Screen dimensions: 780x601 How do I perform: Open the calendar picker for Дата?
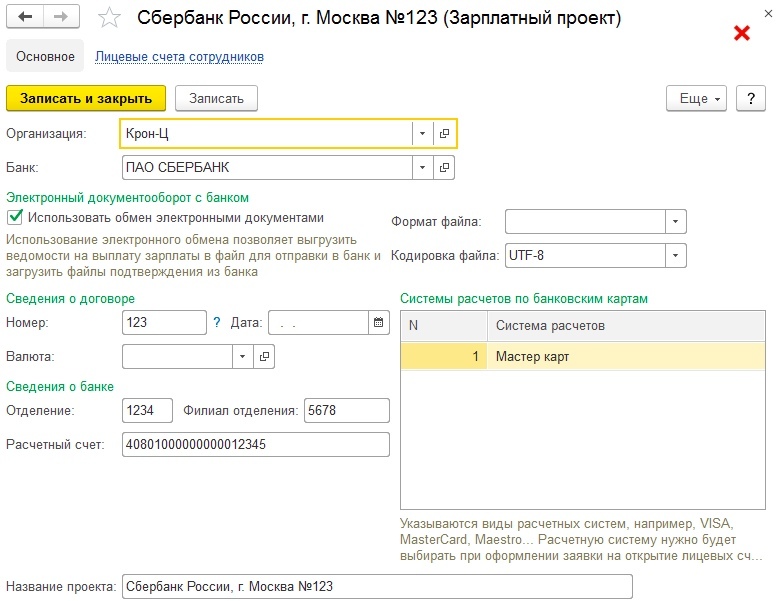[378, 323]
